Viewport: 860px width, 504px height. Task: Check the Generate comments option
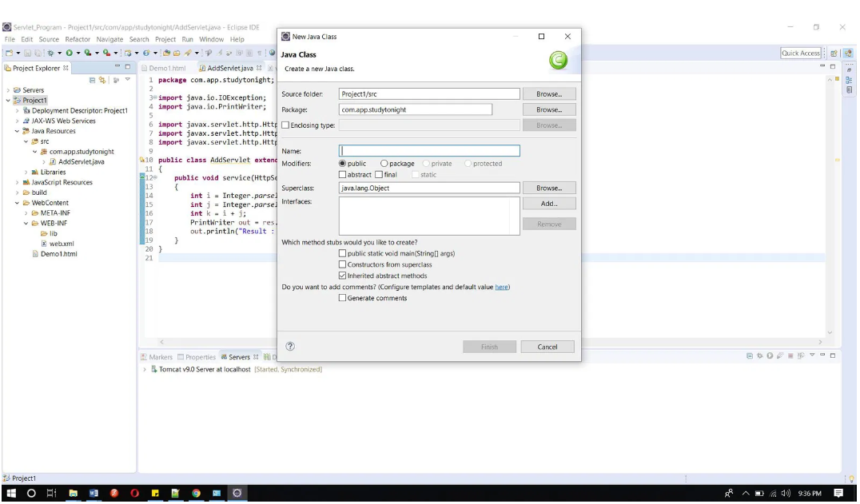[343, 298]
